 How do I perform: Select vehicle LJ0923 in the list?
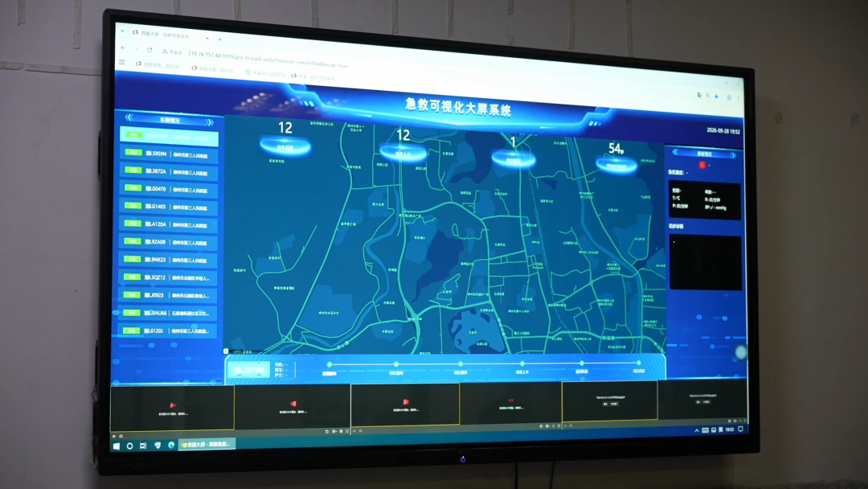[169, 295]
